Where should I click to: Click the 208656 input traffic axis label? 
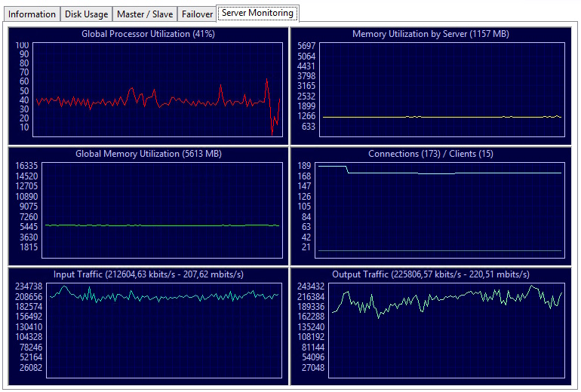coord(29,297)
